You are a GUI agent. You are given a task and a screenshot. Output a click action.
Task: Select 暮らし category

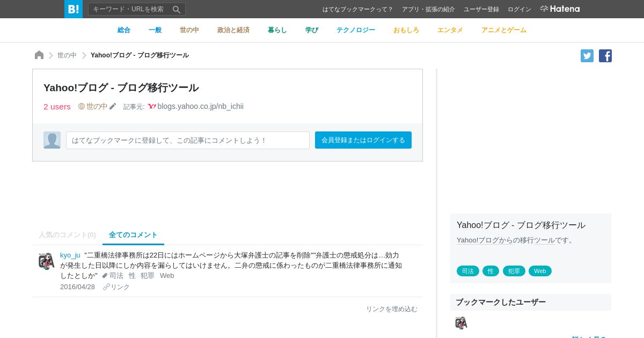coord(277,30)
